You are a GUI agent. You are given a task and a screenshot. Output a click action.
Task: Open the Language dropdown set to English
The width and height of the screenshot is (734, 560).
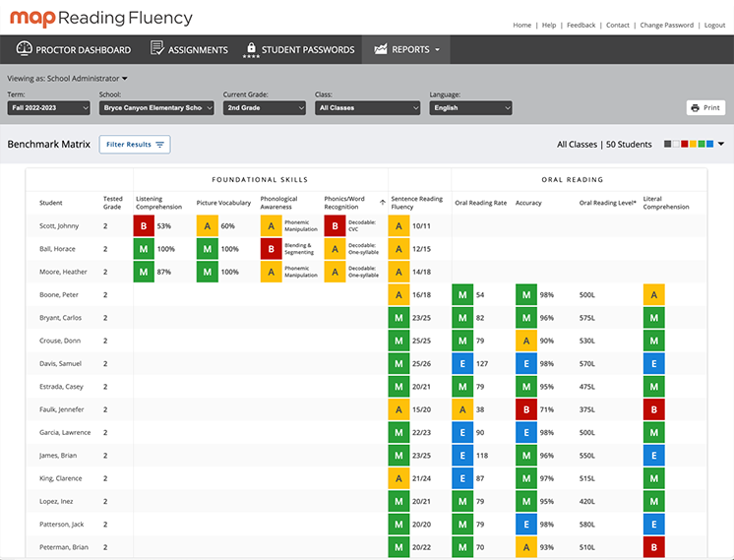click(470, 108)
